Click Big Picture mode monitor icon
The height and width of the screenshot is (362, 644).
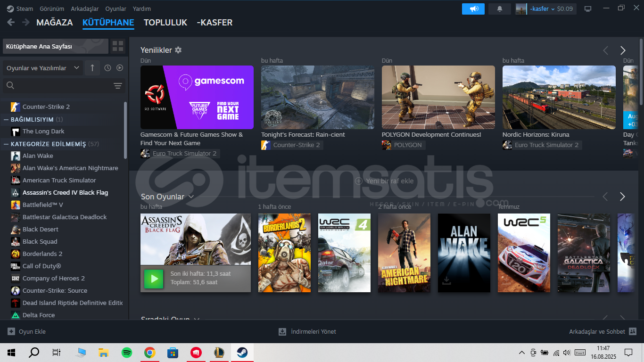(588, 9)
